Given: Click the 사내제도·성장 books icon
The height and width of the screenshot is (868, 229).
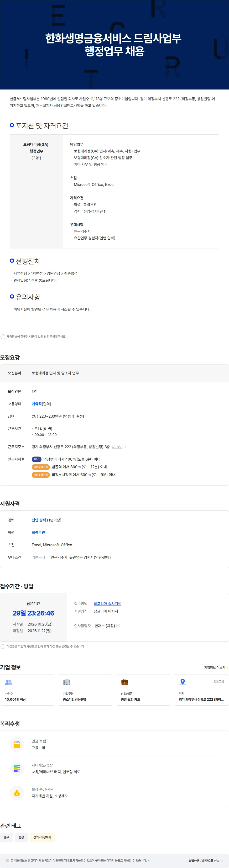Looking at the screenshot, I should (17, 768).
